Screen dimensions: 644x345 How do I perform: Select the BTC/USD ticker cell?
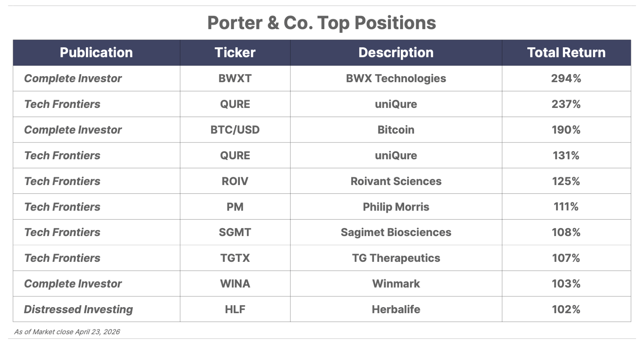point(235,130)
